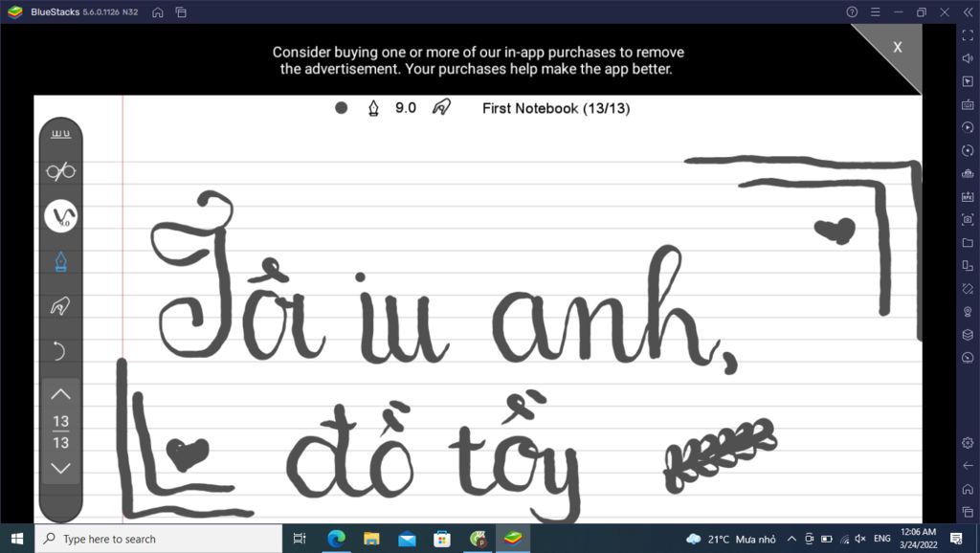The height and width of the screenshot is (553, 980).
Task: Open the 12:06 AM clock calendar
Action: click(918, 539)
